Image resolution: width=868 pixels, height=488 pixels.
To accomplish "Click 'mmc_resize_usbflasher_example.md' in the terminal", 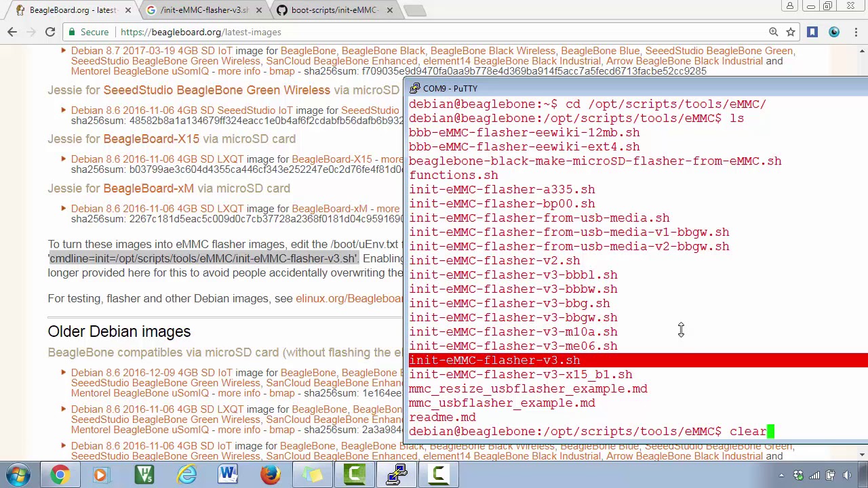I will [x=528, y=389].
